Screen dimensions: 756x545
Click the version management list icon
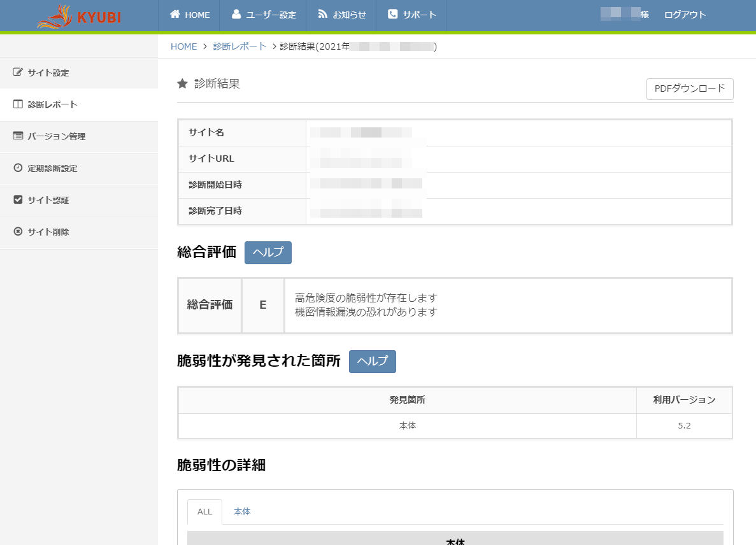(x=18, y=136)
